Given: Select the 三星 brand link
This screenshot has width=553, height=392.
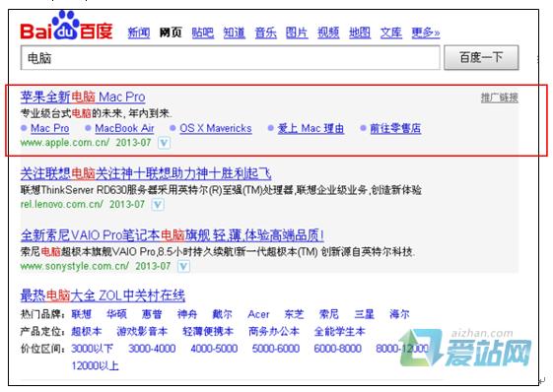Looking at the screenshot, I should (365, 314).
